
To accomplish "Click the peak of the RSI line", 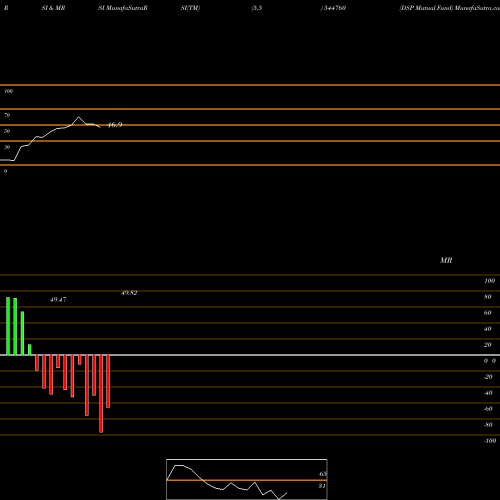I will [79, 117].
